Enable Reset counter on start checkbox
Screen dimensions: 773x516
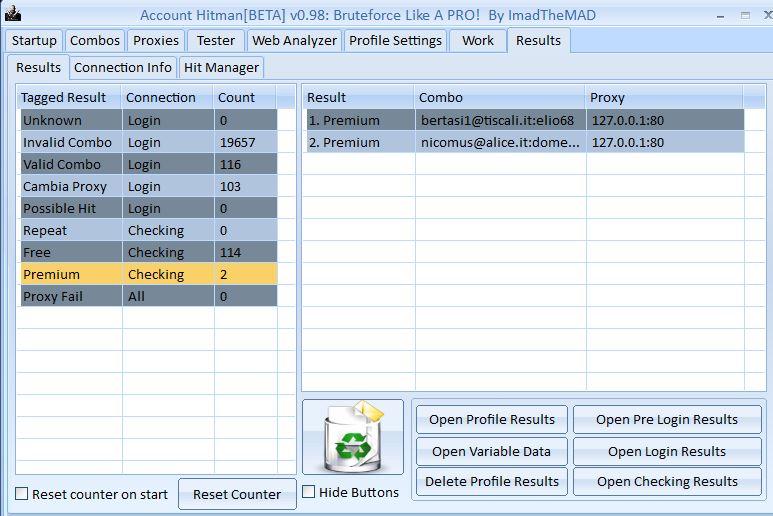[x=22, y=494]
